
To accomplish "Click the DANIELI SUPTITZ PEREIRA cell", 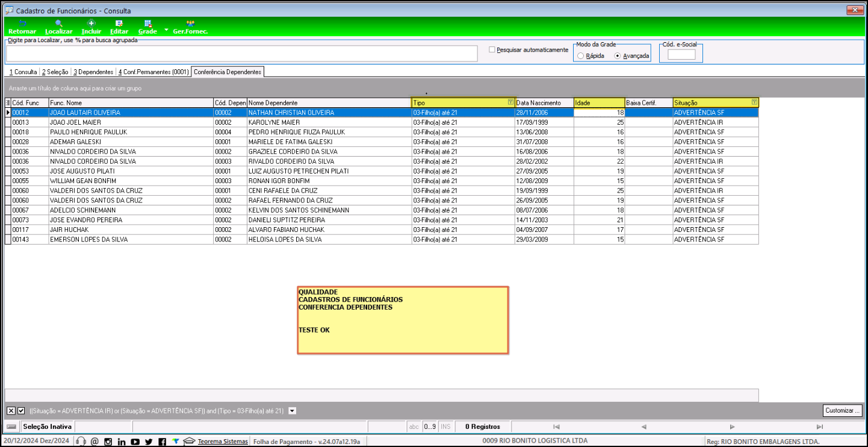I will (x=329, y=220).
